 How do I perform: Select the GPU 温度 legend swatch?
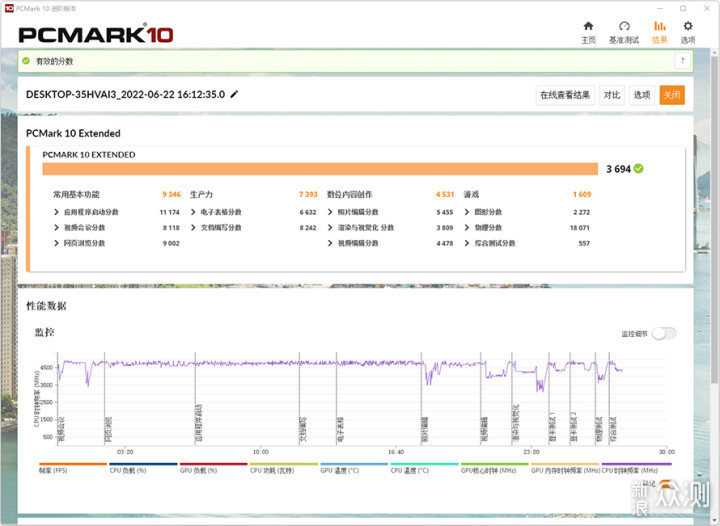pos(354,464)
